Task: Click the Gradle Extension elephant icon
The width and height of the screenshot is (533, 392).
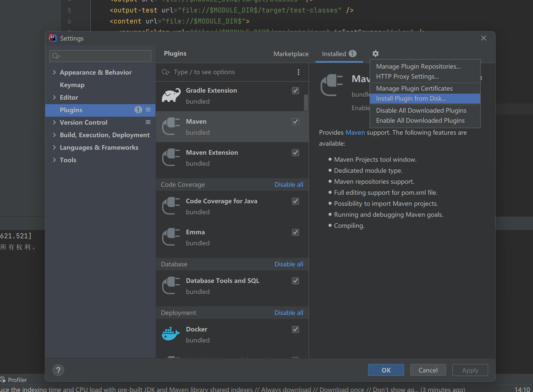Action: (x=171, y=95)
